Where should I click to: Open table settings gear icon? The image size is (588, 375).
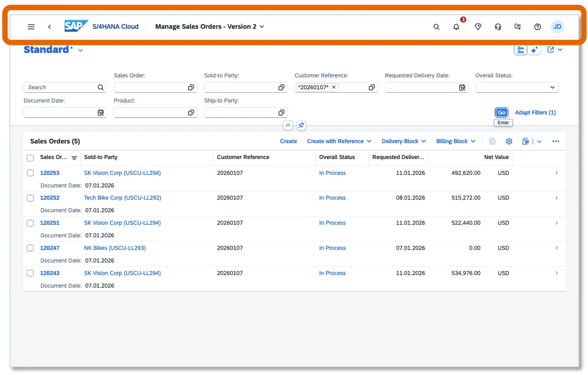pos(509,141)
